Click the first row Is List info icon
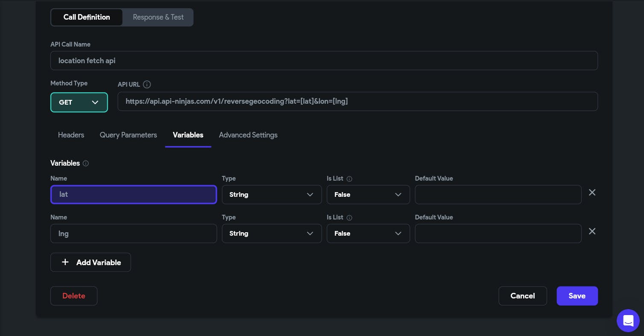 pyautogui.click(x=349, y=179)
